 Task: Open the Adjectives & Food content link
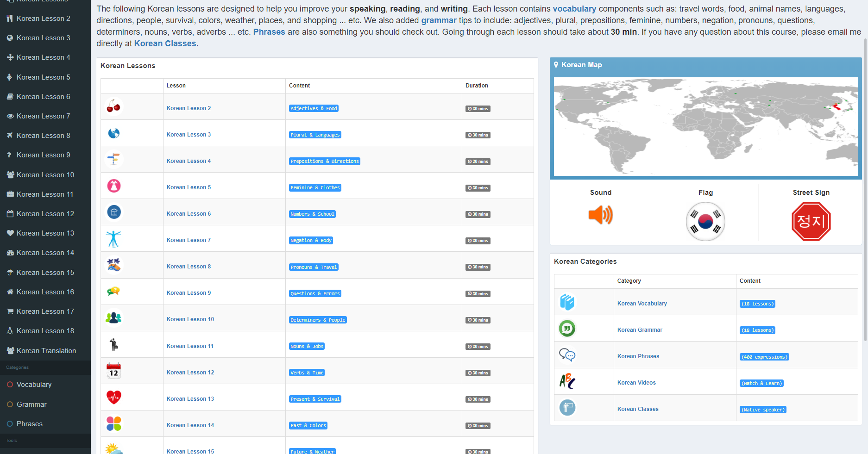[314, 108]
